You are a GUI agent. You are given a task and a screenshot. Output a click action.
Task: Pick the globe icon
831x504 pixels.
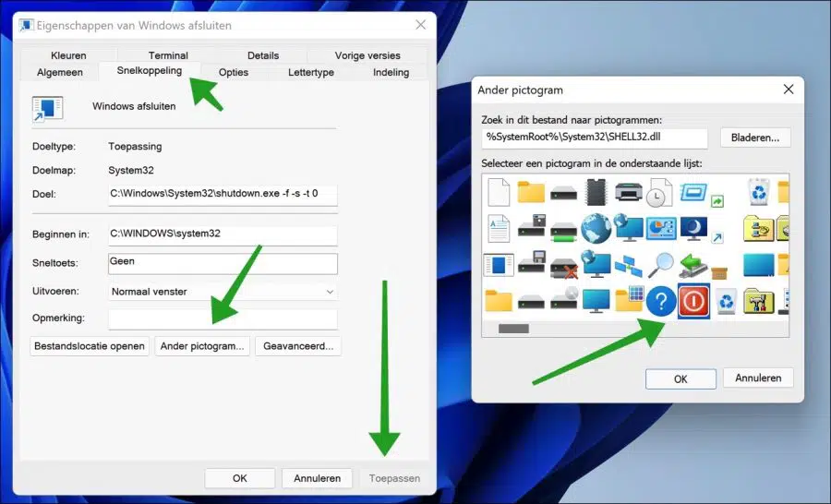pos(596,228)
